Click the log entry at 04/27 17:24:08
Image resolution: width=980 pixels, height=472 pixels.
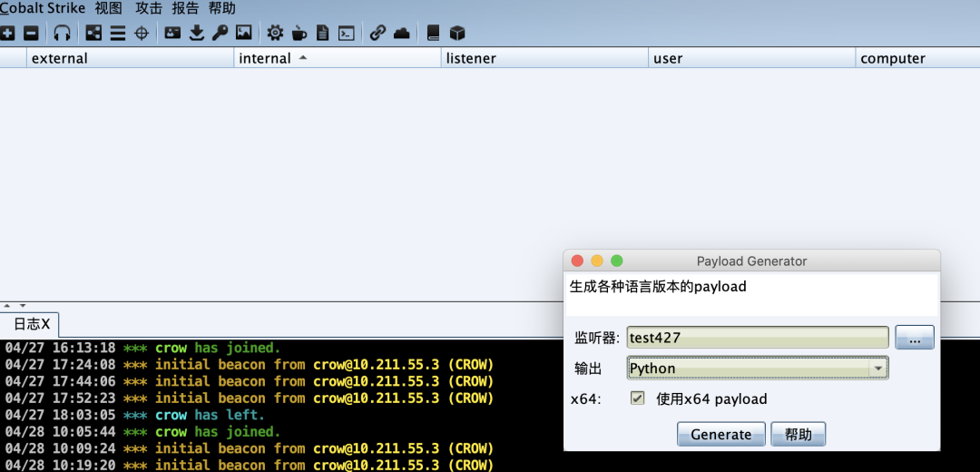point(250,365)
